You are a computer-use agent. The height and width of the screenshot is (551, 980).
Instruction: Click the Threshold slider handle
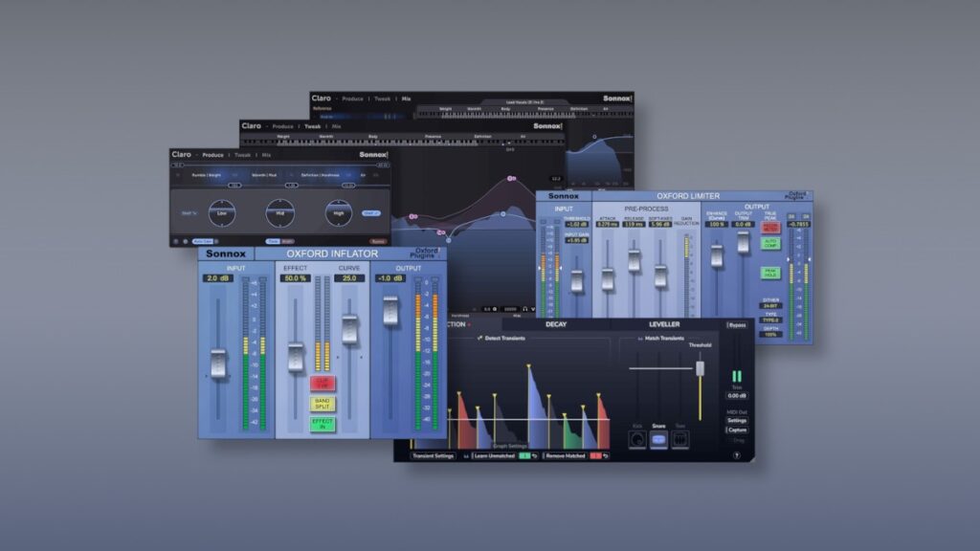(x=700, y=367)
